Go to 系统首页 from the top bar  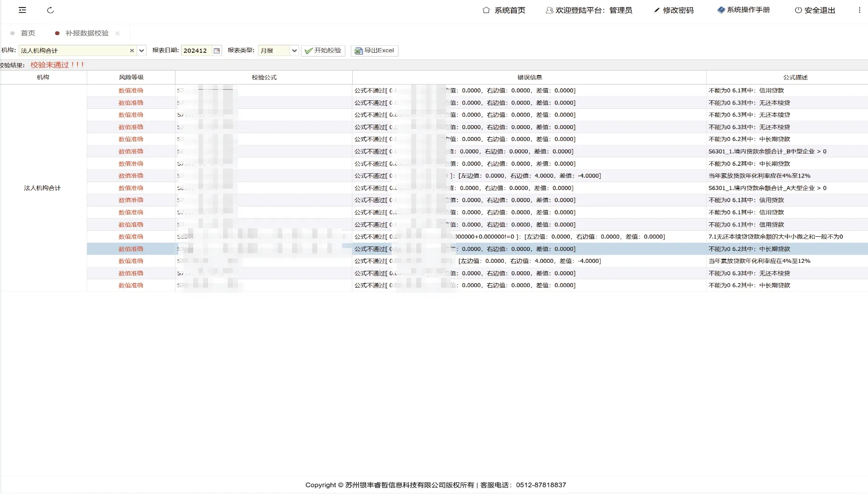tap(504, 10)
